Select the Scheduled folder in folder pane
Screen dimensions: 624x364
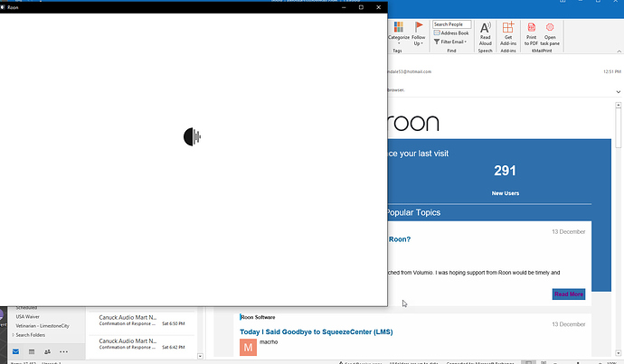26,308
